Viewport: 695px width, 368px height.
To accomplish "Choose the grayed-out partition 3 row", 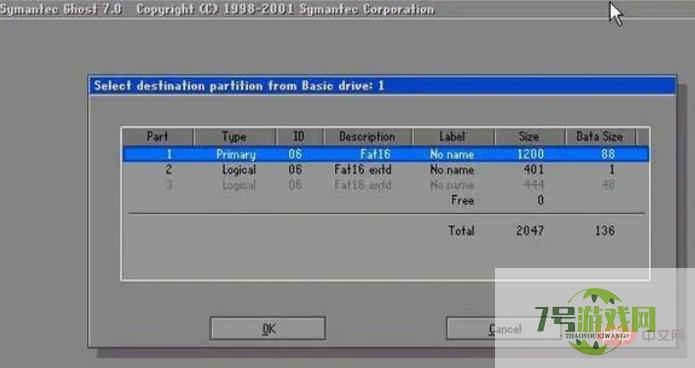I will [x=386, y=184].
